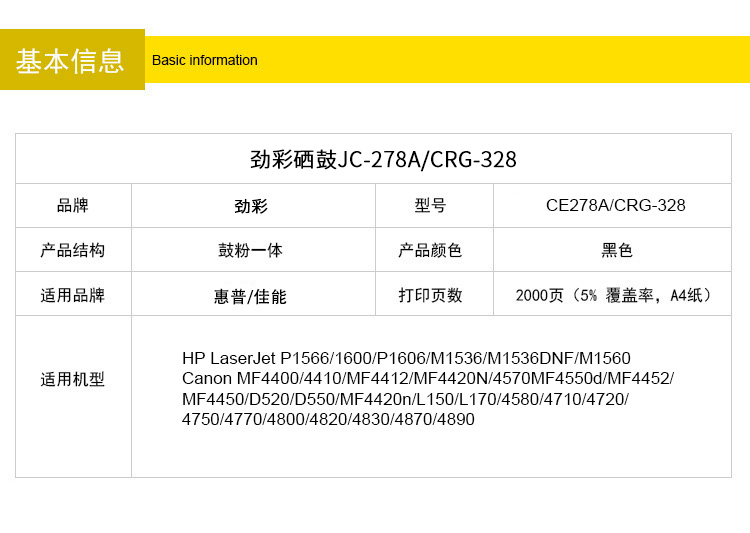750x533 pixels.
Task: Select the page yield text 2000页
Action: tap(540, 296)
